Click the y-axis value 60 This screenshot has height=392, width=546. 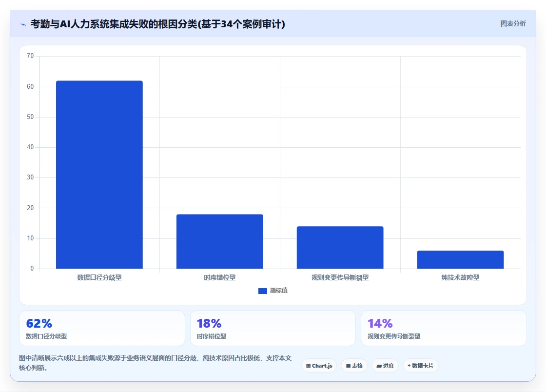[30, 86]
